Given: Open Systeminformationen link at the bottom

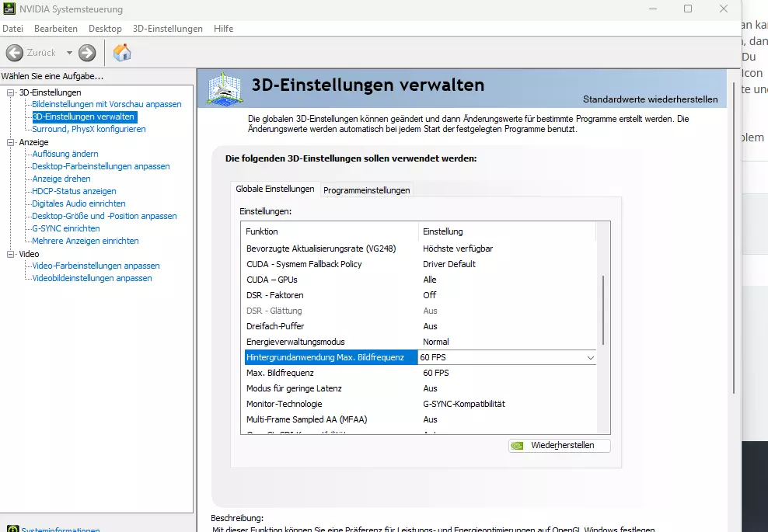Looking at the screenshot, I should [61, 529].
